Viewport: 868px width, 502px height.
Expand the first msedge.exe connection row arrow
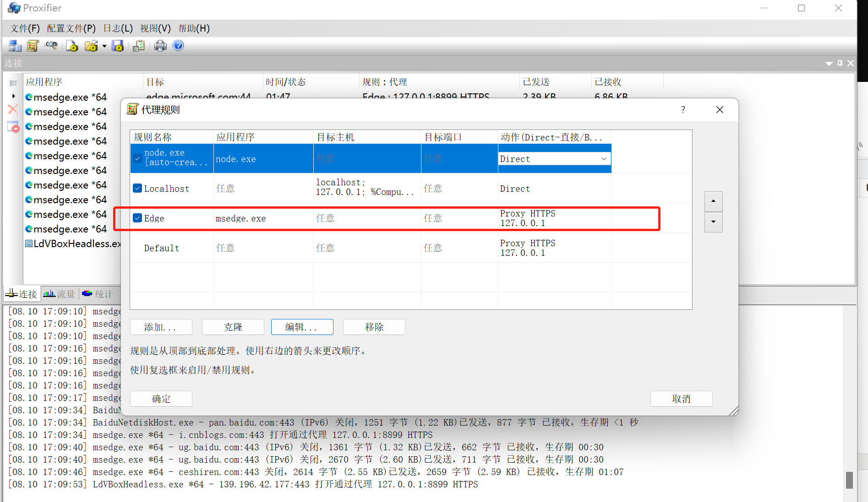pos(14,97)
